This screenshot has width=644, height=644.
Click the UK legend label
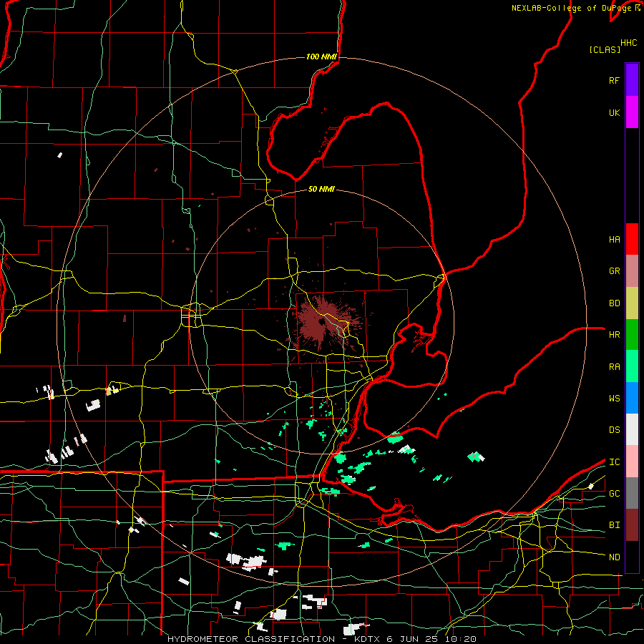coord(614,112)
